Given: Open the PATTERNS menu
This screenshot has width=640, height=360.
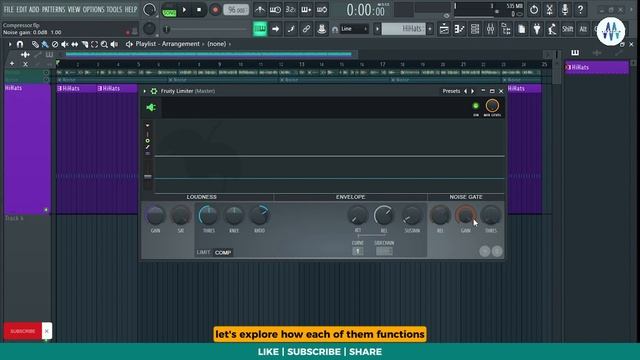Looking at the screenshot, I should coord(53,9).
